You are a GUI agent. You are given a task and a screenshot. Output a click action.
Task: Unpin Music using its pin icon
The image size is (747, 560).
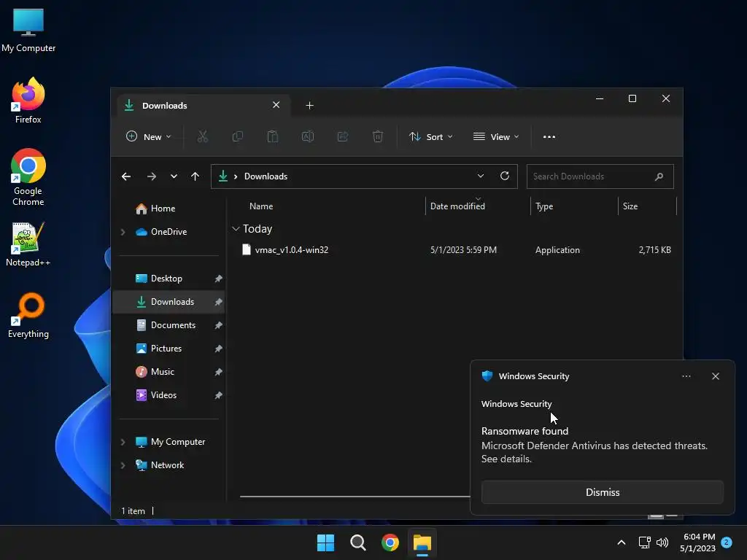pyautogui.click(x=218, y=372)
